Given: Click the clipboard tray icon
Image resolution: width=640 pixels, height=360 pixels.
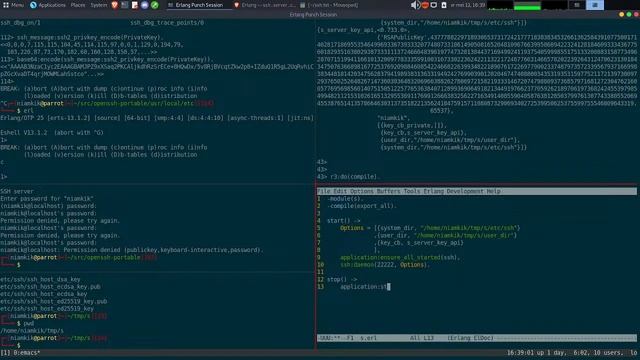Looking at the screenshot, I should click(x=444, y=5).
